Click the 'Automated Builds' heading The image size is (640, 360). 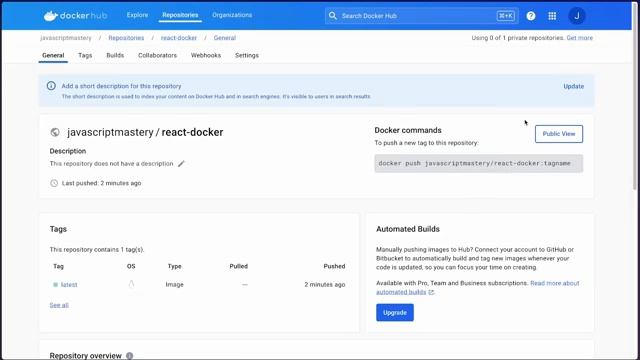coord(408,229)
